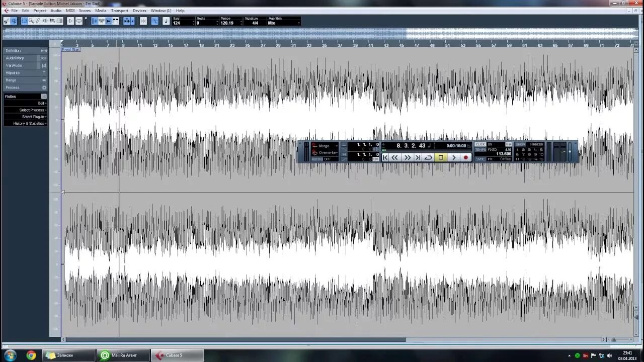Click the Audition play icon in toolbar

70,21
